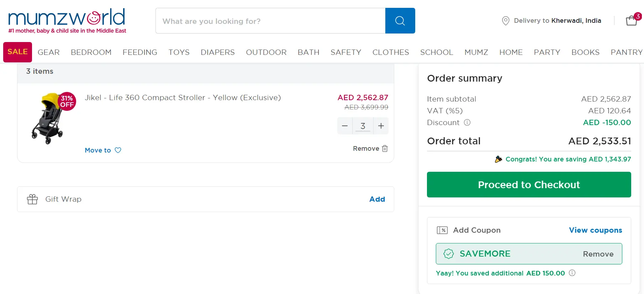The height and width of the screenshot is (294, 644).
Task: Click the '3 items' header text
Action: [x=39, y=71]
